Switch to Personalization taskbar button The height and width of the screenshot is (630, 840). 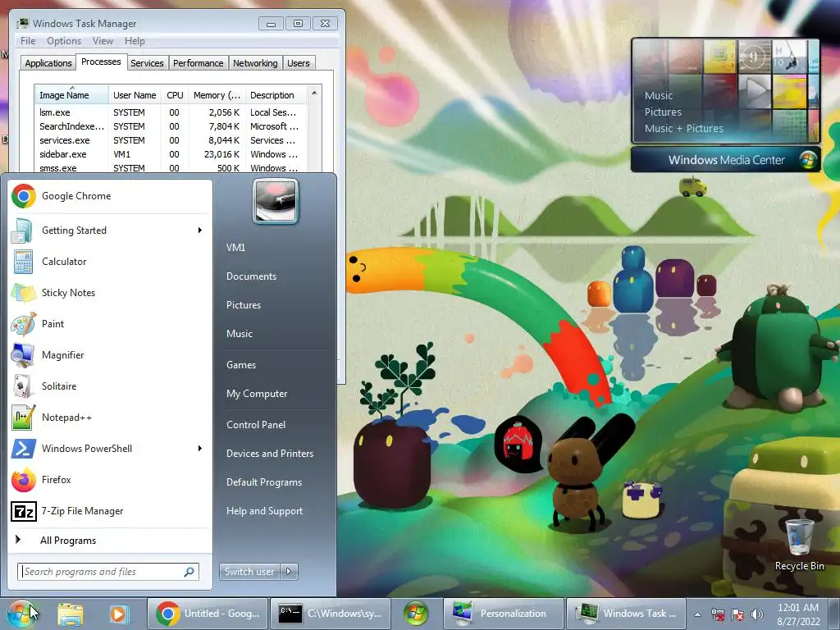pos(504,614)
